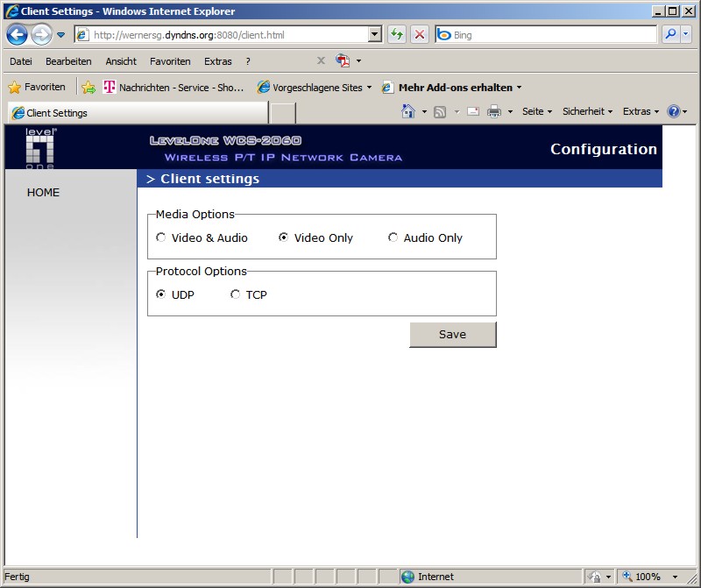Select UDP protocol option

pos(160,294)
